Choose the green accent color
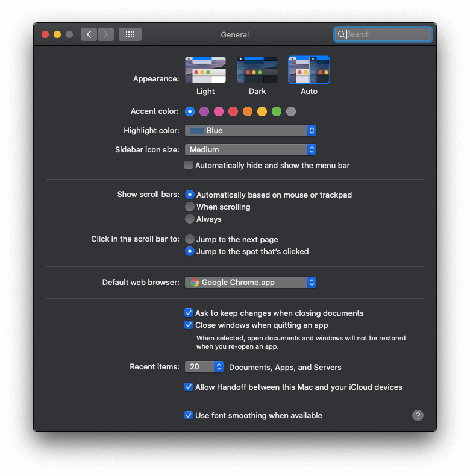This screenshot has width=470, height=476. click(x=277, y=111)
